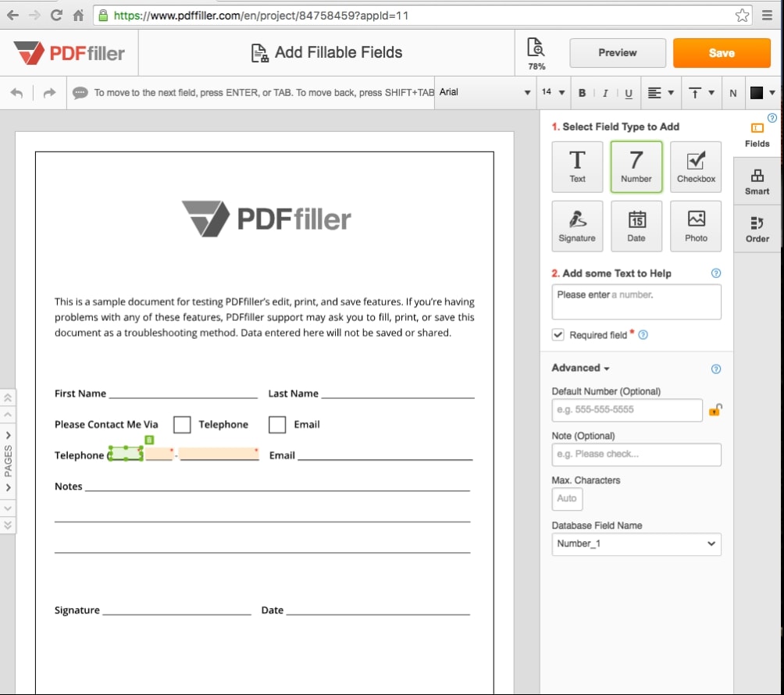784x695 pixels.
Task: Toggle bold formatting
Action: pyautogui.click(x=582, y=93)
